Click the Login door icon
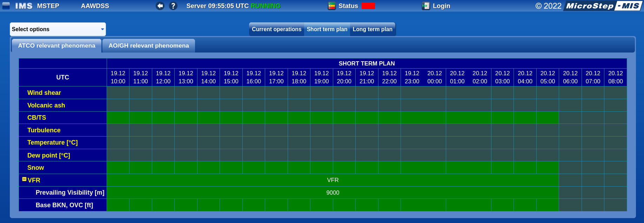This screenshot has height=223, width=644. coord(425,6)
